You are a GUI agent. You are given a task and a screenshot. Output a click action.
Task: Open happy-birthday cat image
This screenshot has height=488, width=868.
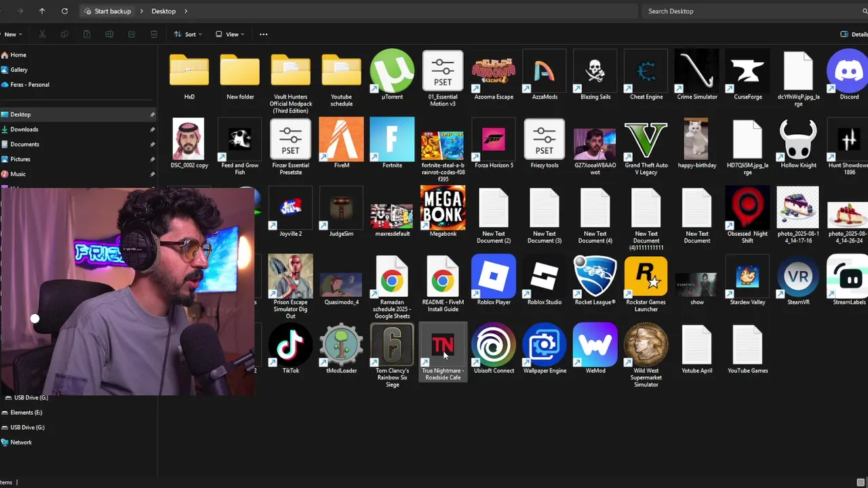point(697,144)
